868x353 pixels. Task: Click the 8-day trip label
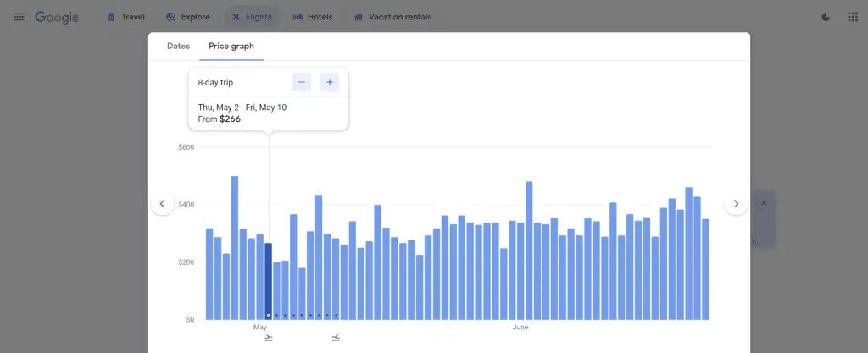[x=216, y=83]
